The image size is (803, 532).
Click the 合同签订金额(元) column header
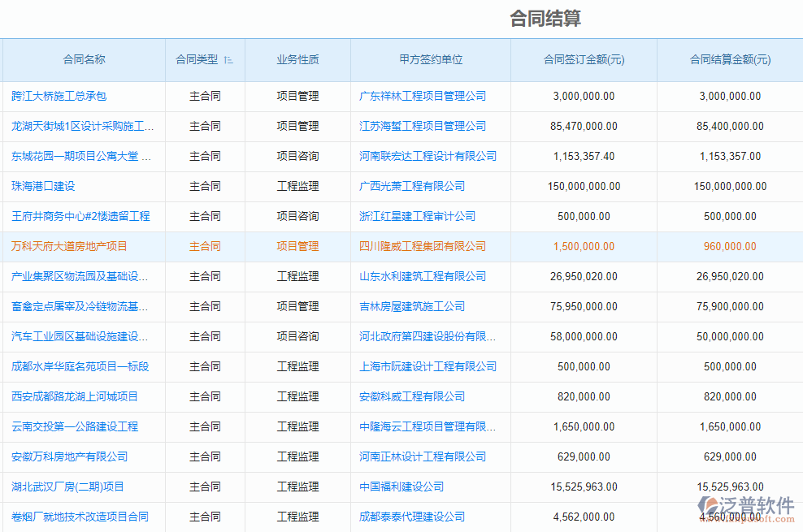[584, 59]
